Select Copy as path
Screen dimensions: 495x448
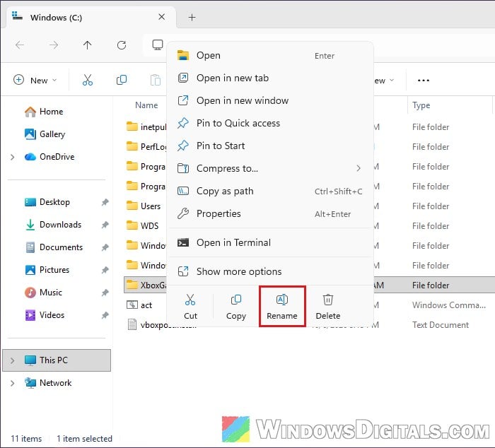(x=270, y=191)
